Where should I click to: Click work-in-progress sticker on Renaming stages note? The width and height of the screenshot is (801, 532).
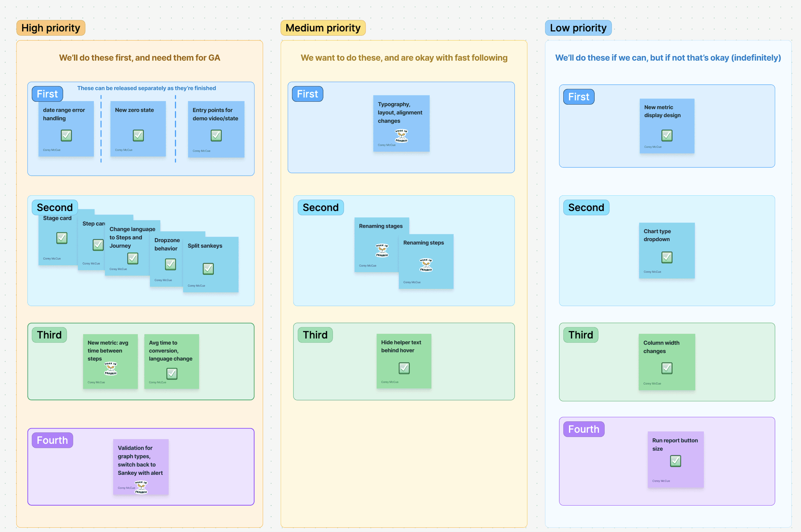click(382, 250)
